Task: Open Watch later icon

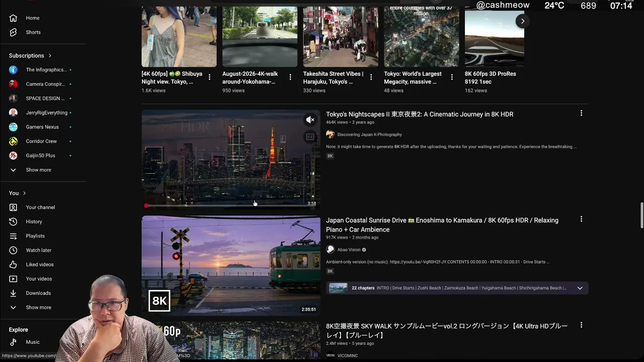Action: [x=13, y=250]
